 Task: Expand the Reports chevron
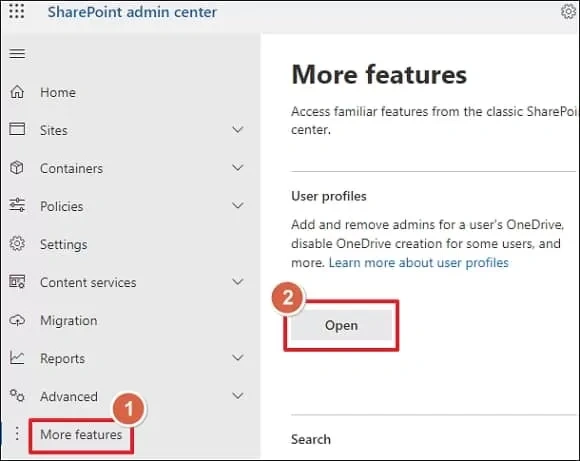pyautogui.click(x=238, y=358)
